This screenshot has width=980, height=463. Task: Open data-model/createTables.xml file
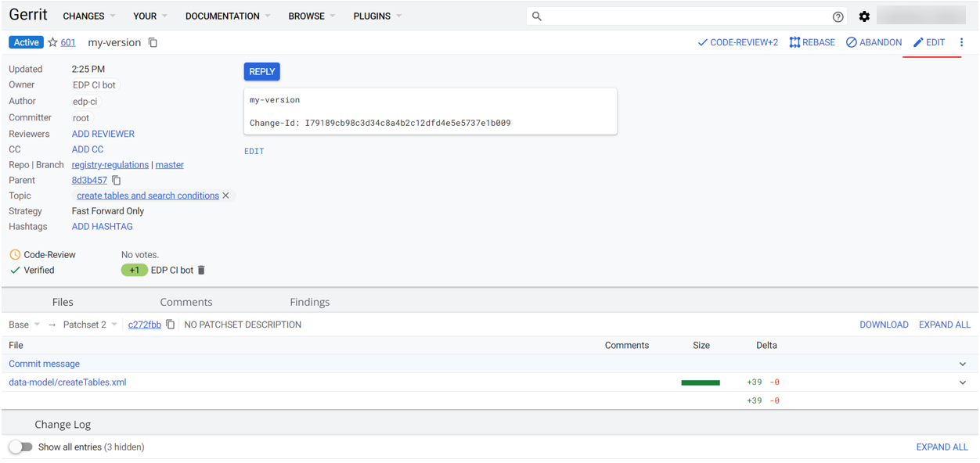[x=67, y=382]
